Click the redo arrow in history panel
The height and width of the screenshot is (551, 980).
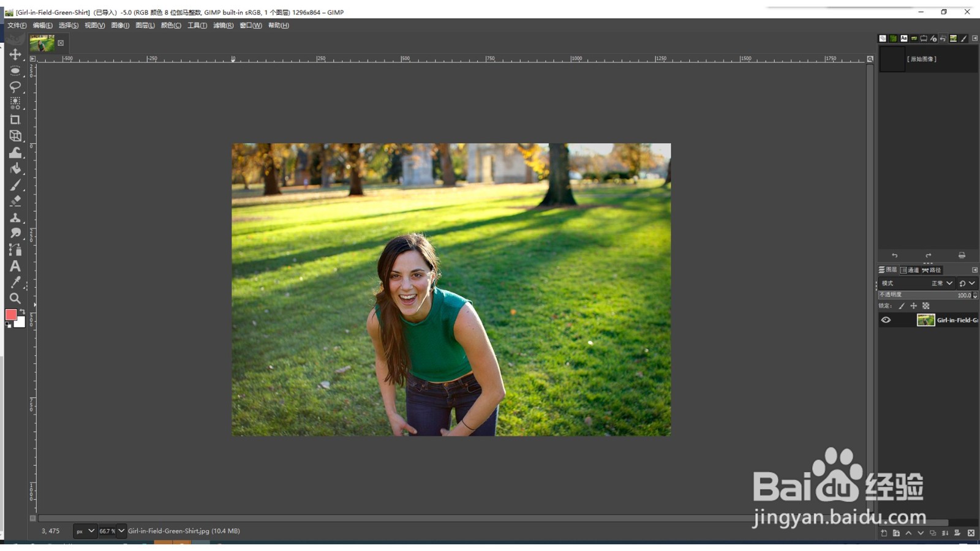point(928,255)
